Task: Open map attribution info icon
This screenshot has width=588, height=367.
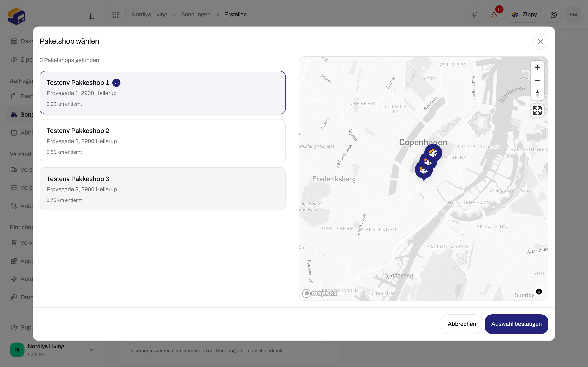Action: click(539, 292)
